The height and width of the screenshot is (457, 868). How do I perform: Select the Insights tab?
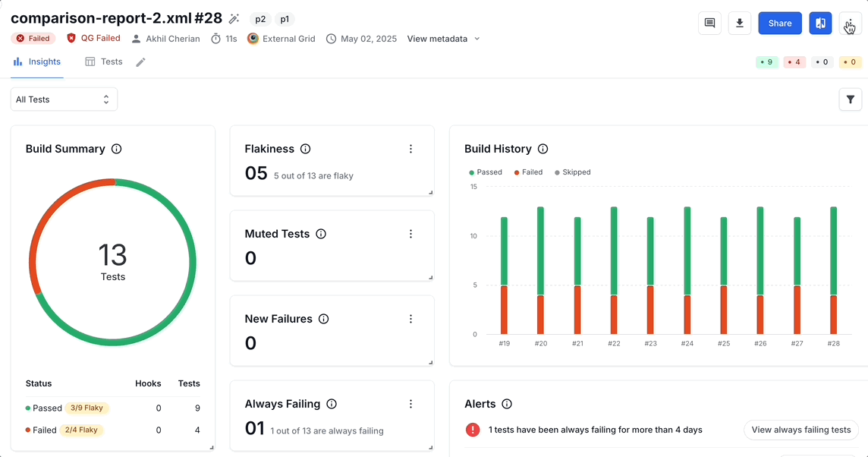[37, 61]
